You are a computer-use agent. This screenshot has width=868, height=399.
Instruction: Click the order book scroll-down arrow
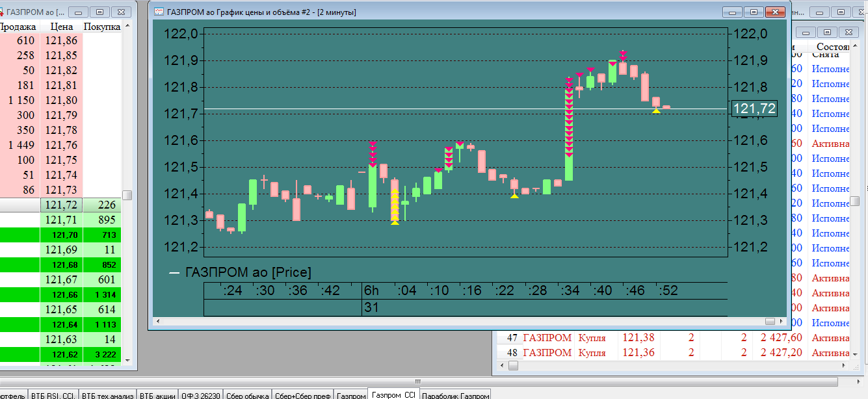coord(127,359)
